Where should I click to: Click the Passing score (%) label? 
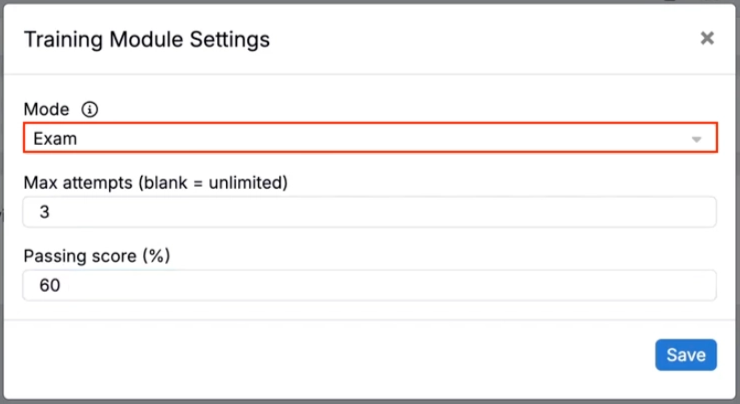coord(97,256)
